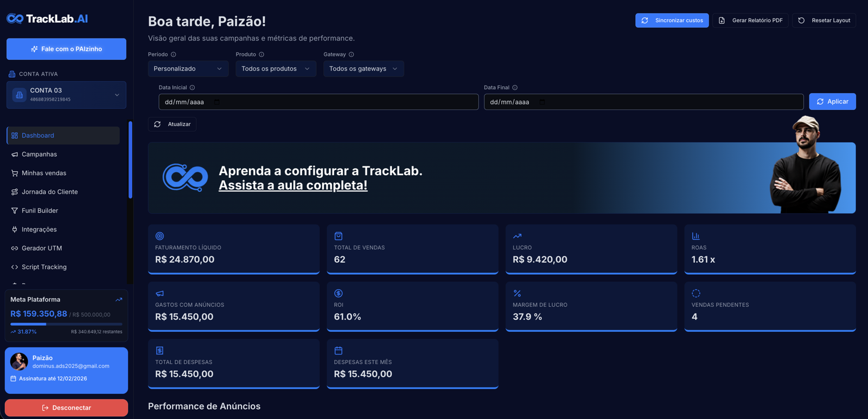
Task: Go to Funil Builder in the sidebar
Action: click(x=40, y=211)
